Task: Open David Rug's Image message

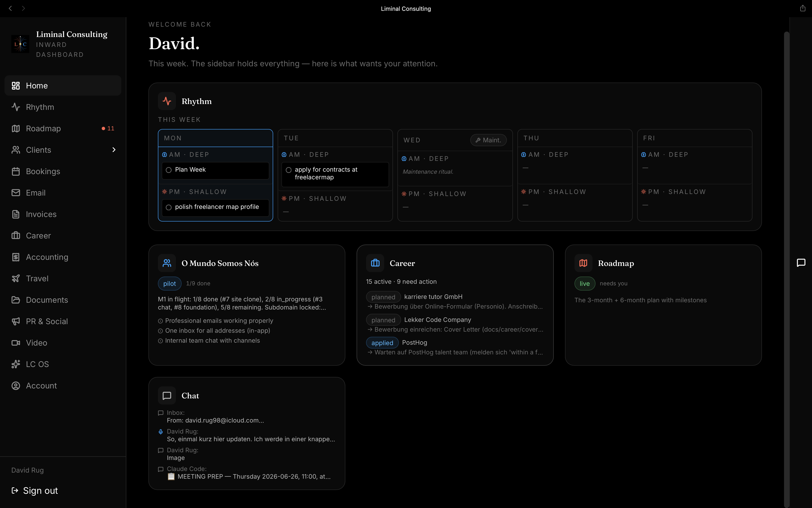Action: pos(247,454)
